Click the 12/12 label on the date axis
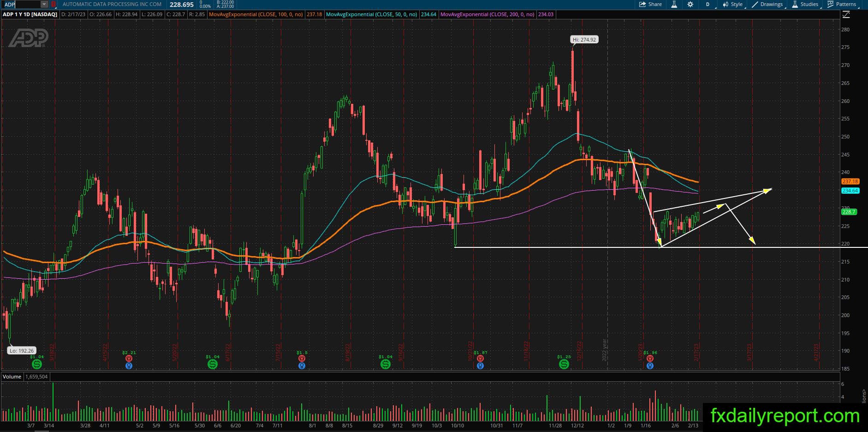This screenshot has width=868, height=432. click(577, 426)
